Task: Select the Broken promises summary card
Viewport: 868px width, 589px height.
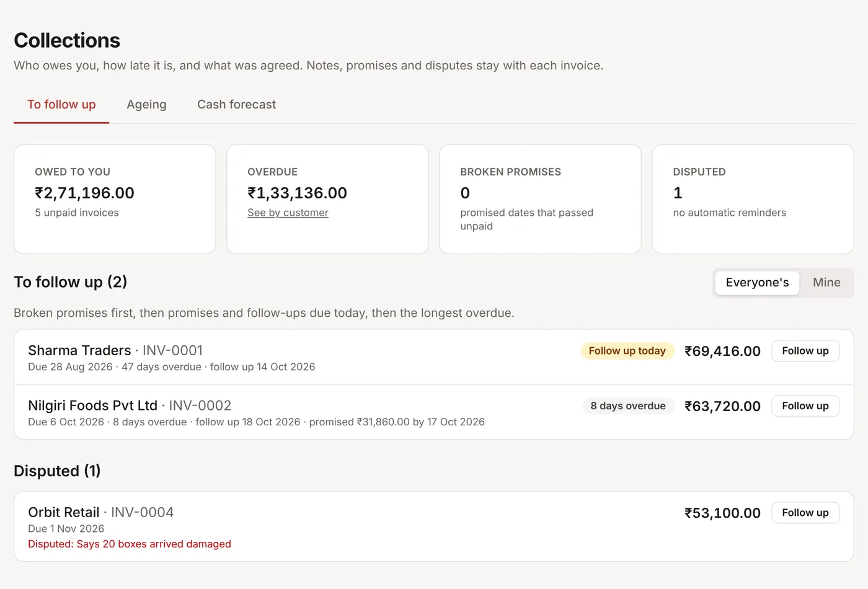Action: pyautogui.click(x=540, y=199)
